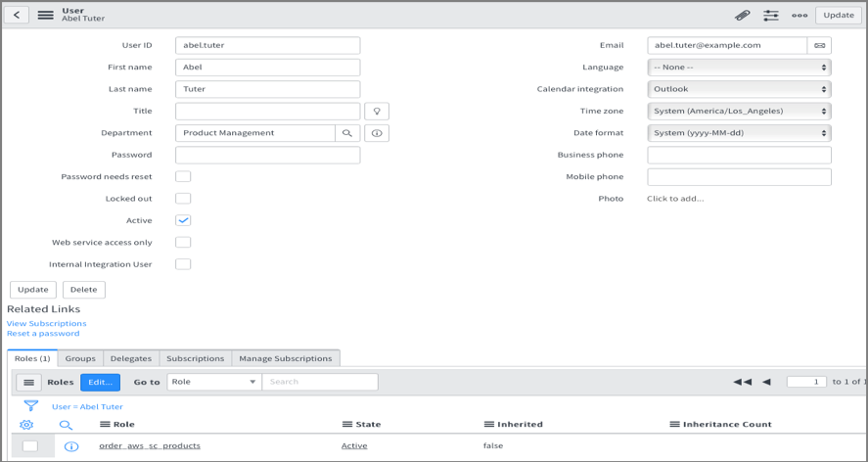This screenshot has width=868, height=462.
Task: Click the blue Edit... button
Action: click(x=100, y=383)
